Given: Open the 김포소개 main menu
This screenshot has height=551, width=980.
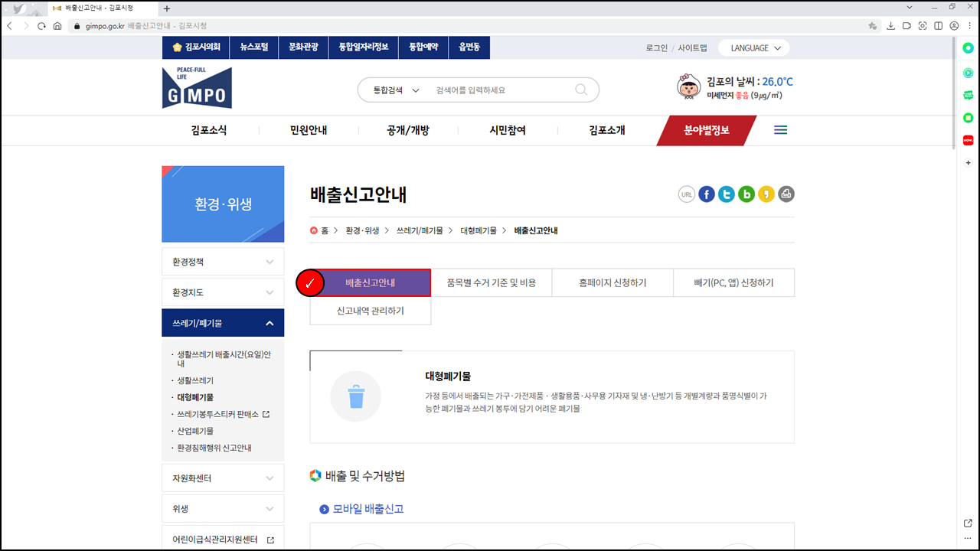Looking at the screenshot, I should (x=607, y=130).
